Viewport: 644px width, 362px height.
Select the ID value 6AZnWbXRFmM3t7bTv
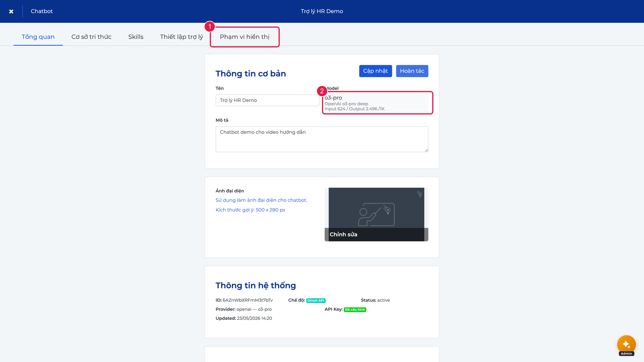[x=248, y=300]
